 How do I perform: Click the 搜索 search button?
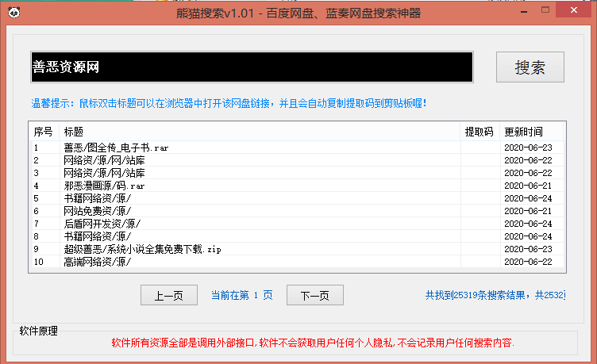point(530,67)
